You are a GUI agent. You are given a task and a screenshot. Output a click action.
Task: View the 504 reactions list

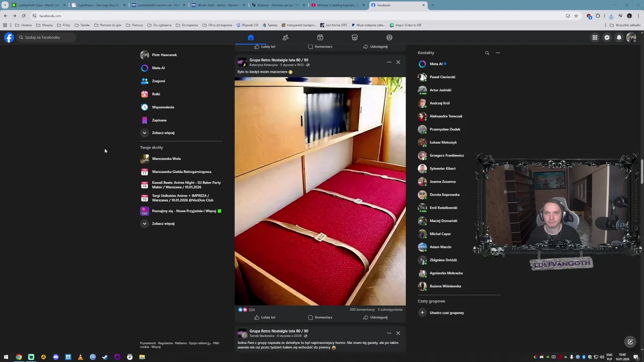pyautogui.click(x=247, y=310)
